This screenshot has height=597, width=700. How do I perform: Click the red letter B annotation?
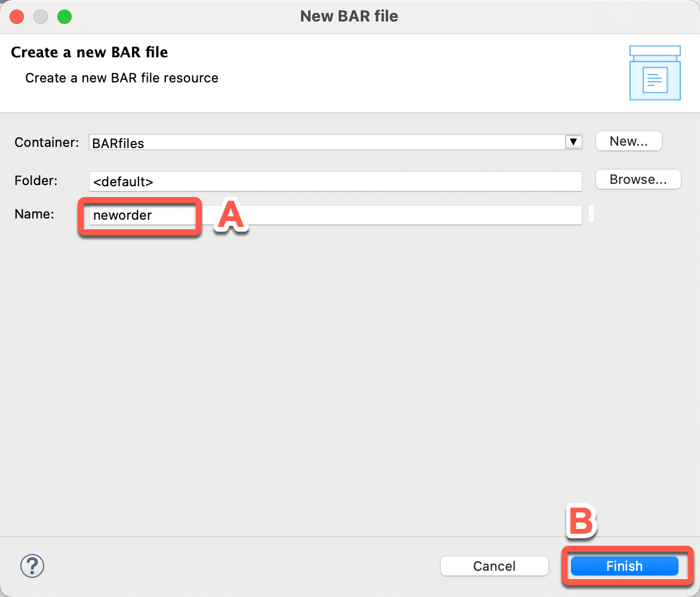tap(580, 521)
